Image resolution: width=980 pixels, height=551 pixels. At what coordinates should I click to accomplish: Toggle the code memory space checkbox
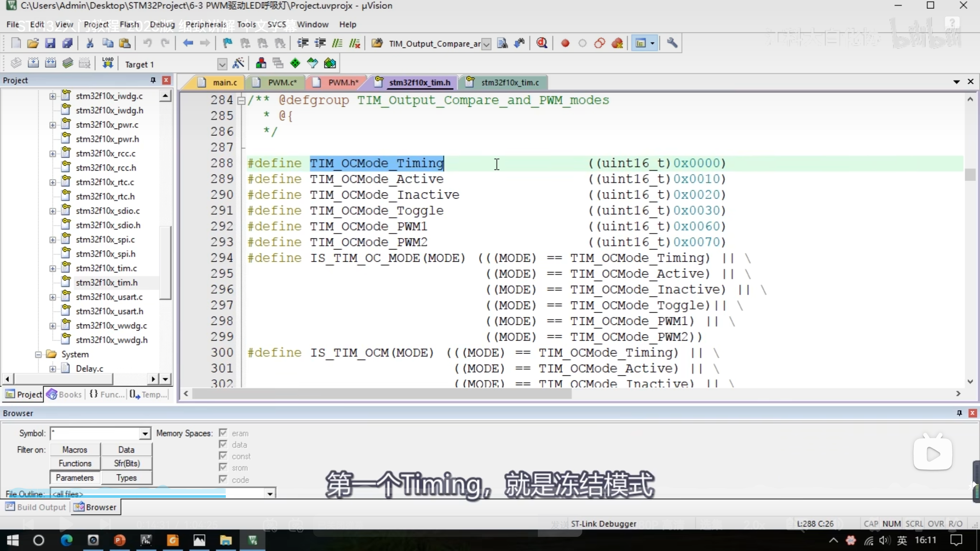223,479
